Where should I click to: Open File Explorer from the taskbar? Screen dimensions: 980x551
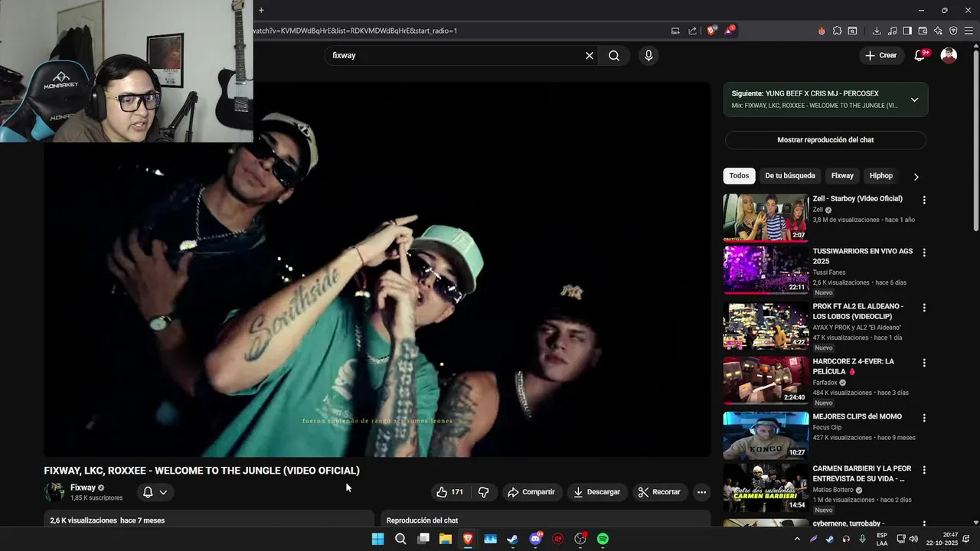pos(446,539)
